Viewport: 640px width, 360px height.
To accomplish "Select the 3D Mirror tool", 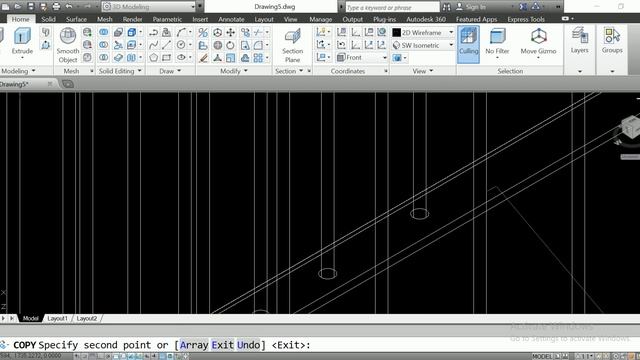I will pos(203,32).
